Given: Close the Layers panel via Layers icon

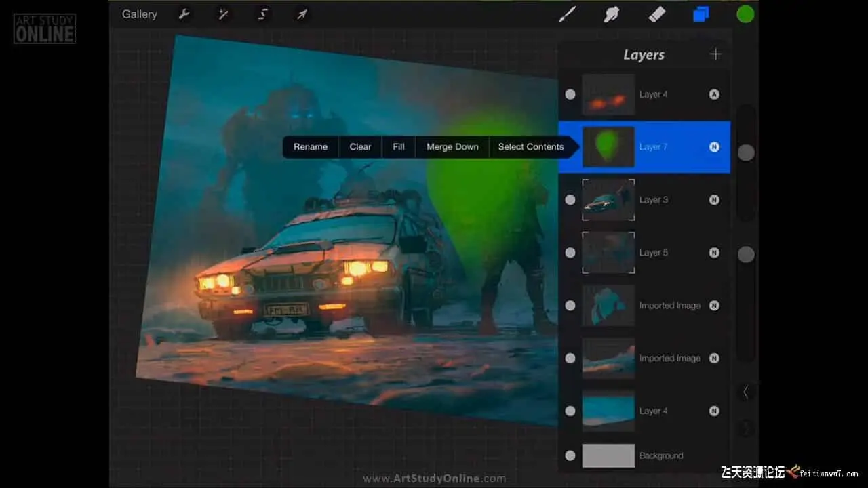Looking at the screenshot, I should [x=701, y=14].
